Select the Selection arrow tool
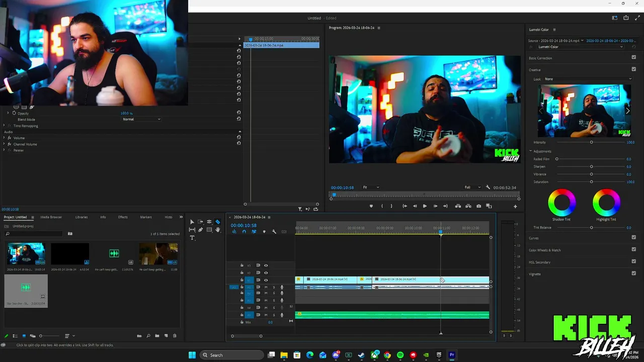 (x=192, y=222)
